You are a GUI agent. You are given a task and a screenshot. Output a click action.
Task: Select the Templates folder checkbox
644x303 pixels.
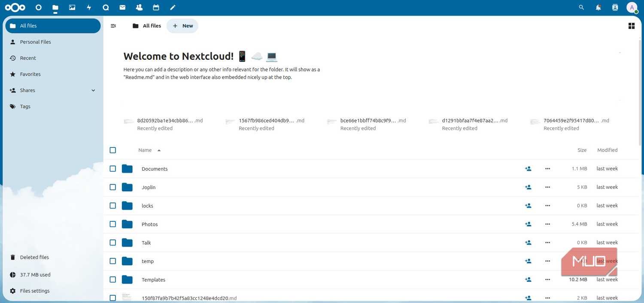tap(112, 280)
